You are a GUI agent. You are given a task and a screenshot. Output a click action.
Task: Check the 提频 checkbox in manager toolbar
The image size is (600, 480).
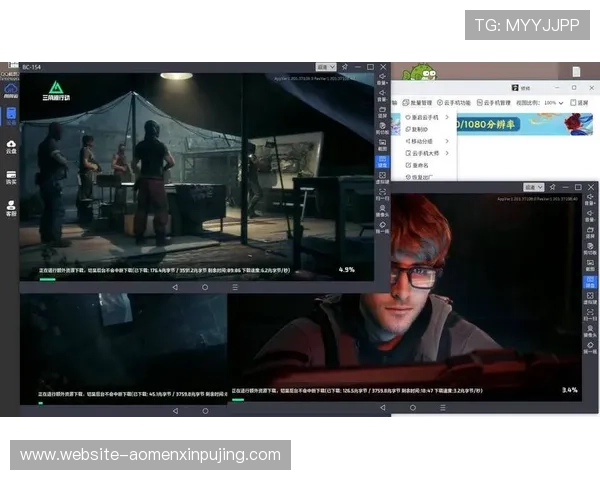click(x=571, y=102)
